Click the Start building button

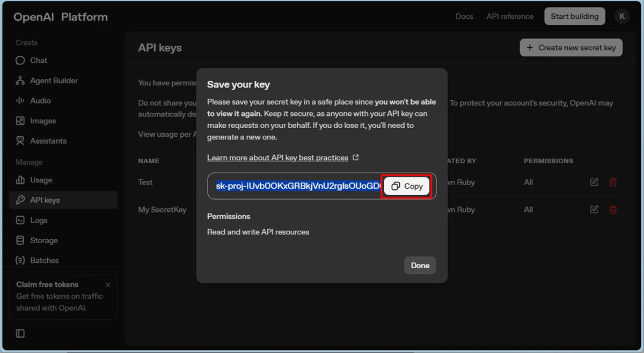574,16
